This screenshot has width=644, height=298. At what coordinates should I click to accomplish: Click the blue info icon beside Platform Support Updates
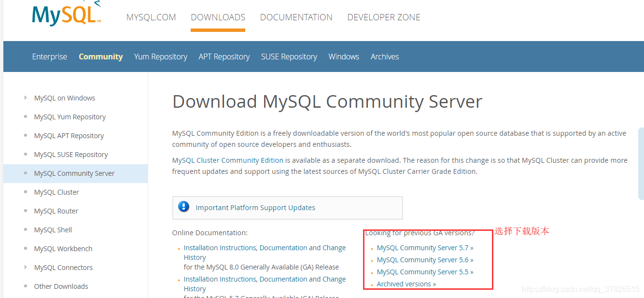[x=183, y=207]
